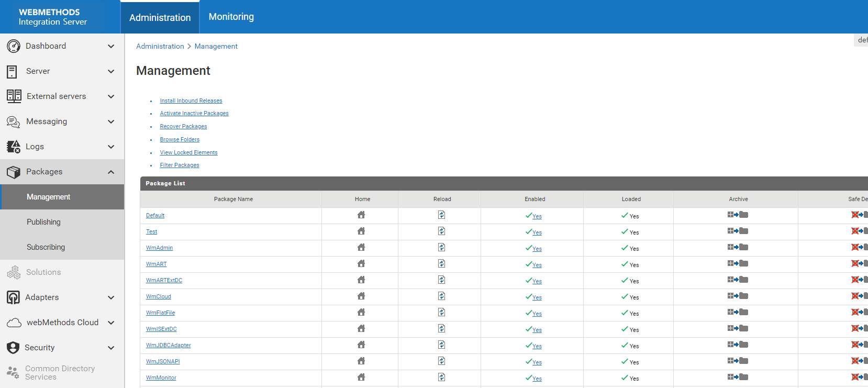The image size is (868, 388).
Task: Reload the WmCloud package
Action: coord(442,296)
